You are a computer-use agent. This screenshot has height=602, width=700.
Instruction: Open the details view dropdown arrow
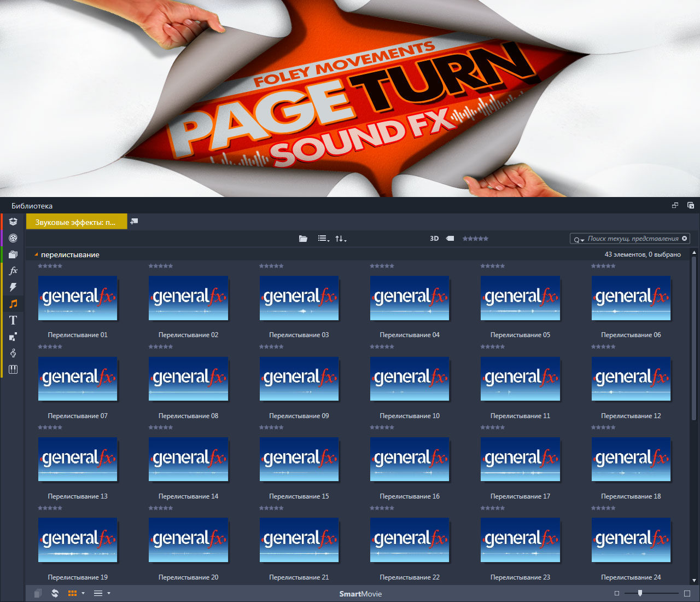pyautogui.click(x=109, y=593)
